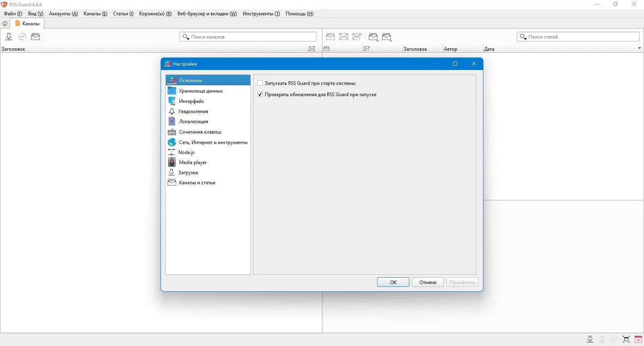Click the stop feed update icon in feeds toolbar
The width and height of the screenshot is (644, 346).
pos(22,37)
